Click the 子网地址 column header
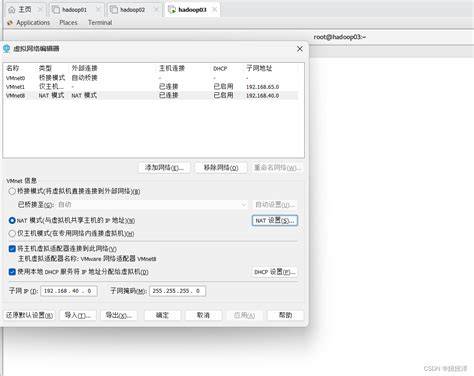 pos(259,68)
